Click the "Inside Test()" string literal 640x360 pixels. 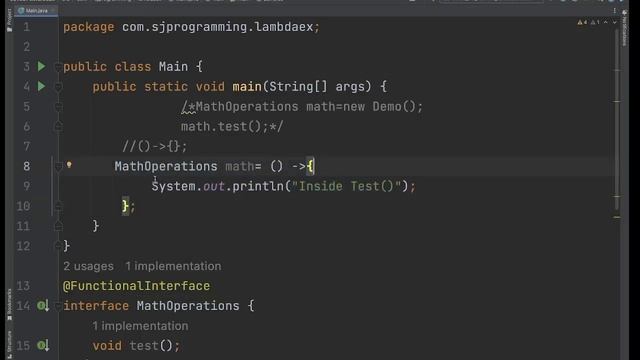pyautogui.click(x=346, y=186)
